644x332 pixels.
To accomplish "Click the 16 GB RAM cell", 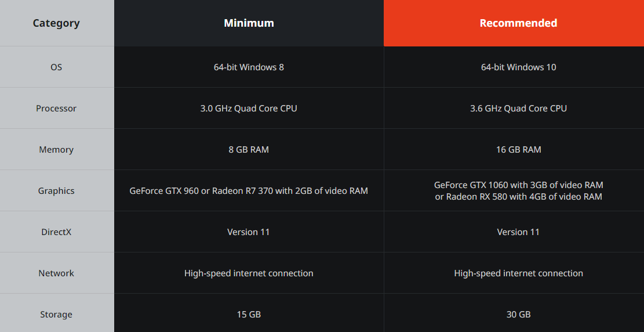I will 518,150.
